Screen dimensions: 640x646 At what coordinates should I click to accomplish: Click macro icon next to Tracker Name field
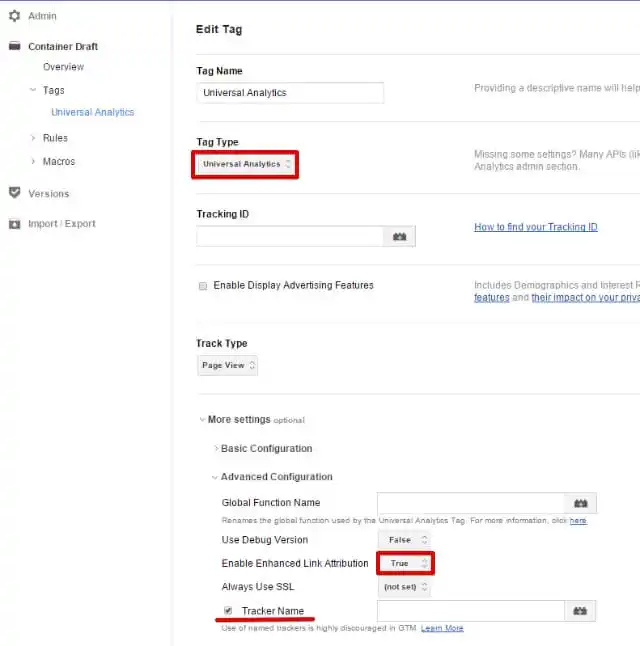coord(580,610)
